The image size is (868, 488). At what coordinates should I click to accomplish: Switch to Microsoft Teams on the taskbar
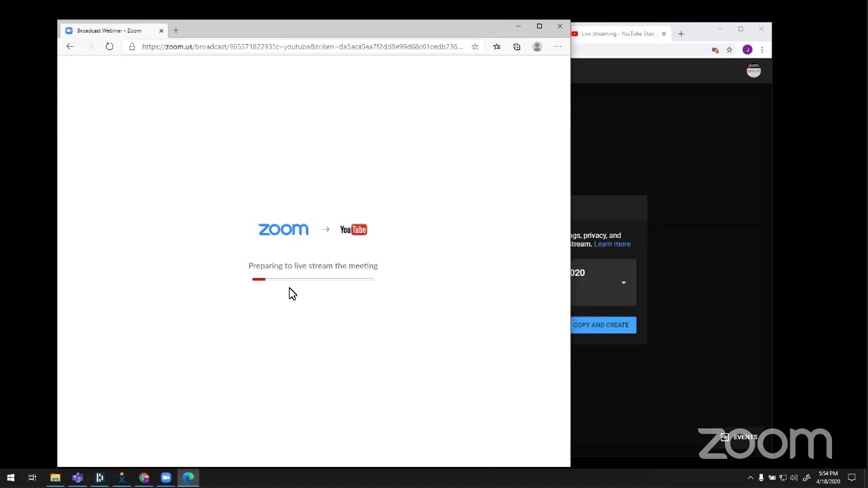[77, 478]
